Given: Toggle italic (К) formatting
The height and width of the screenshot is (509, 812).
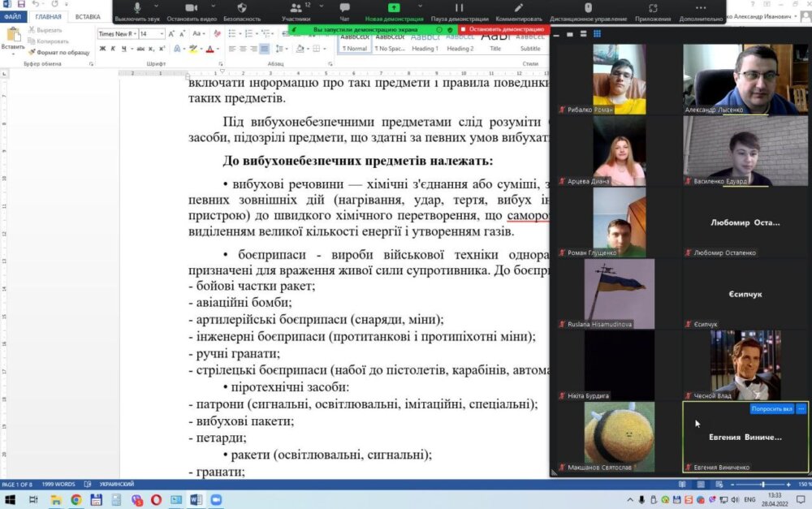Looking at the screenshot, I should tap(113, 49).
